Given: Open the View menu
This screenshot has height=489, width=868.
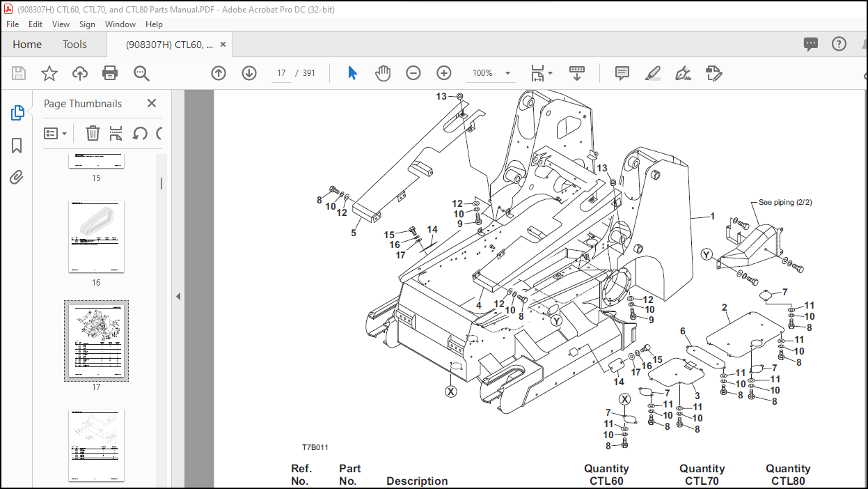Looking at the screenshot, I should coord(61,24).
